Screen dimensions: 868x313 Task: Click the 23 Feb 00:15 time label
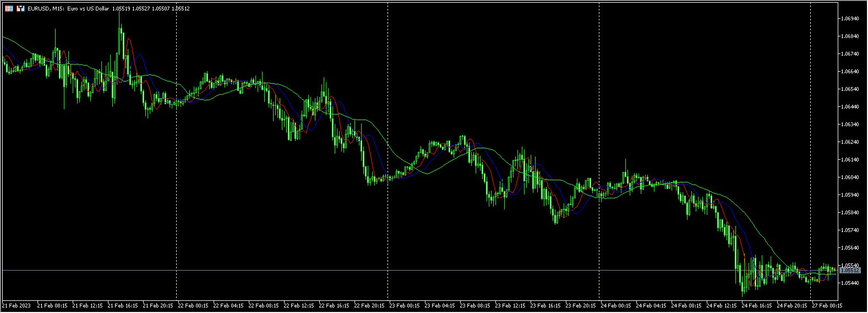pyautogui.click(x=405, y=305)
